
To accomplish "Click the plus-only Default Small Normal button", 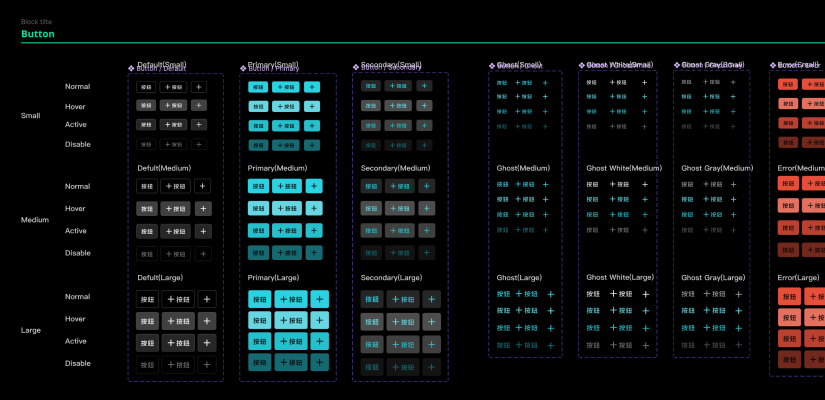I will 199,87.
